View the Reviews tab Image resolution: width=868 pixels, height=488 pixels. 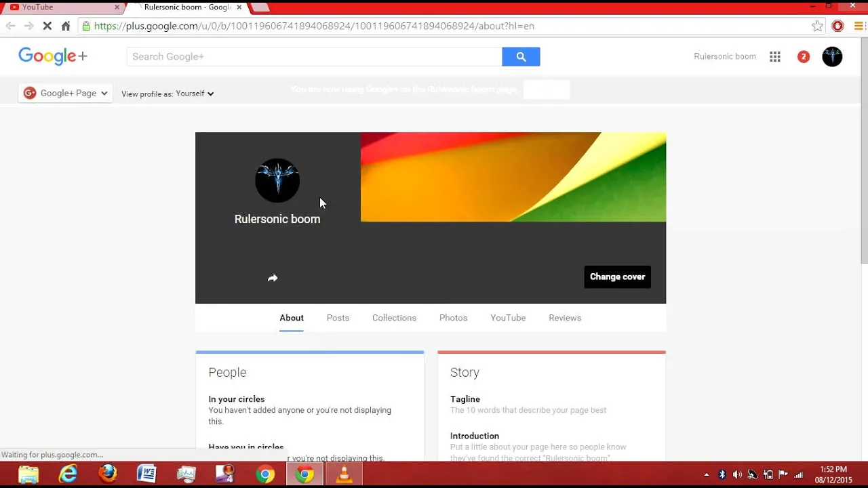(x=565, y=318)
